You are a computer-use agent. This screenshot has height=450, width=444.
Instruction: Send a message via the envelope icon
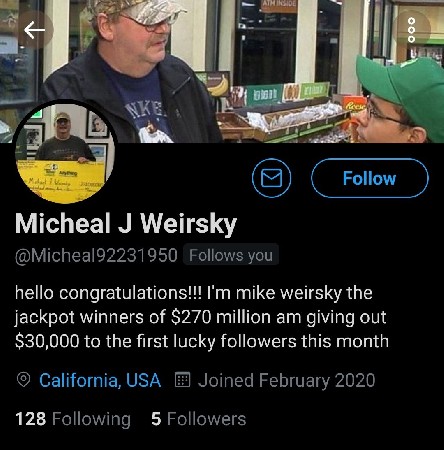(x=271, y=178)
